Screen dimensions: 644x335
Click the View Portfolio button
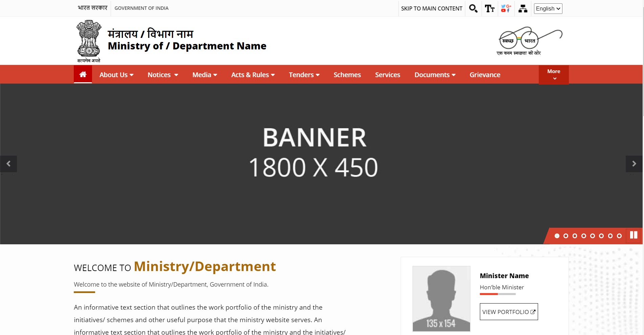[509, 312]
